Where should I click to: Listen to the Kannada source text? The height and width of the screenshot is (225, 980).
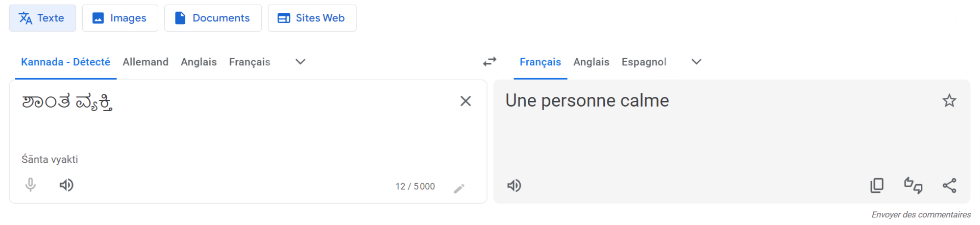(x=66, y=185)
